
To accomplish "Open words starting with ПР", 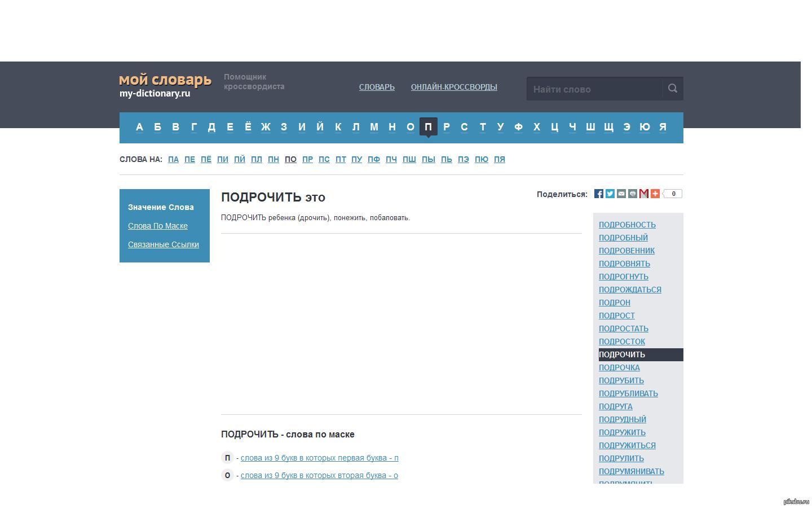I will click(x=307, y=159).
